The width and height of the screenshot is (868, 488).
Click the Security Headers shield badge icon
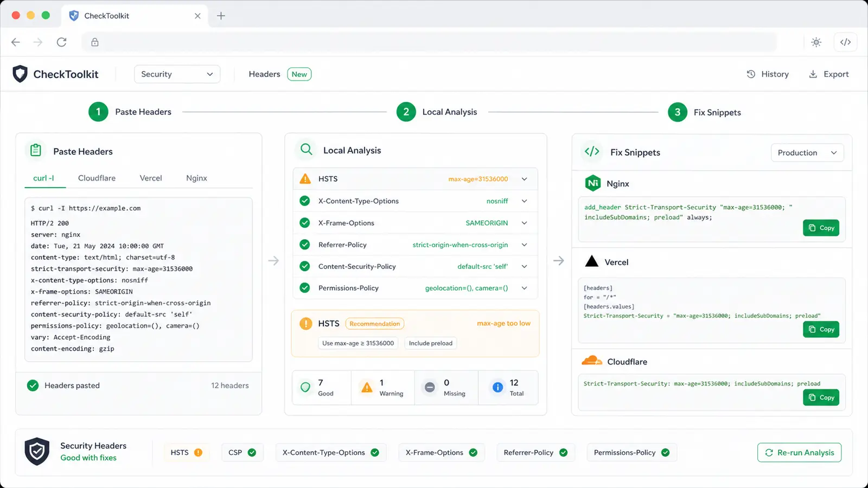[x=37, y=451]
